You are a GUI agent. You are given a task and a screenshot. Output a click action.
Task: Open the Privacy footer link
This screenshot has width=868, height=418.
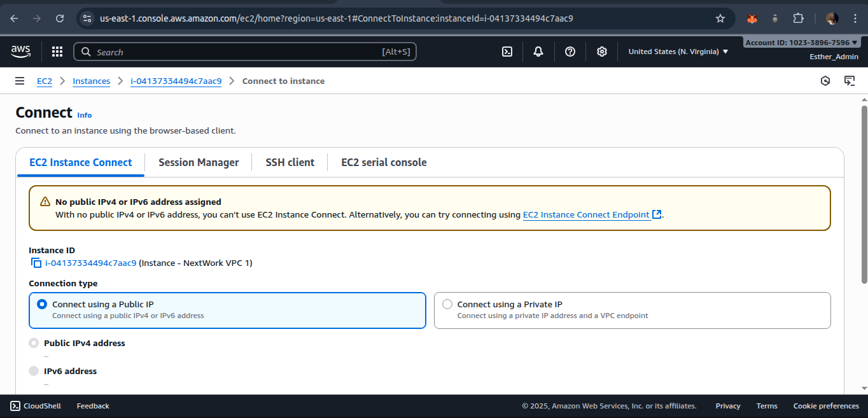coord(728,406)
